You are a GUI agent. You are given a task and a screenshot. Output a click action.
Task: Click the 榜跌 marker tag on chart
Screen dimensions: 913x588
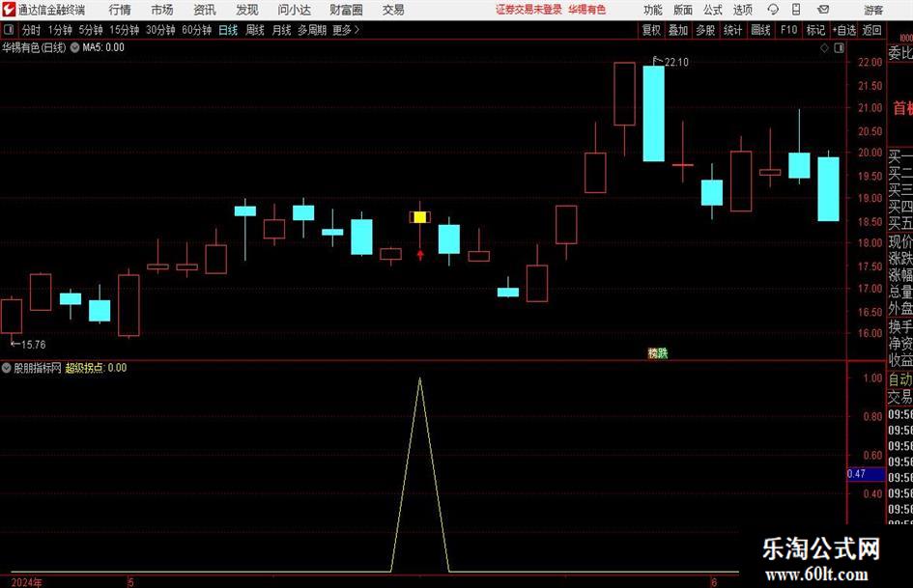[x=658, y=352]
